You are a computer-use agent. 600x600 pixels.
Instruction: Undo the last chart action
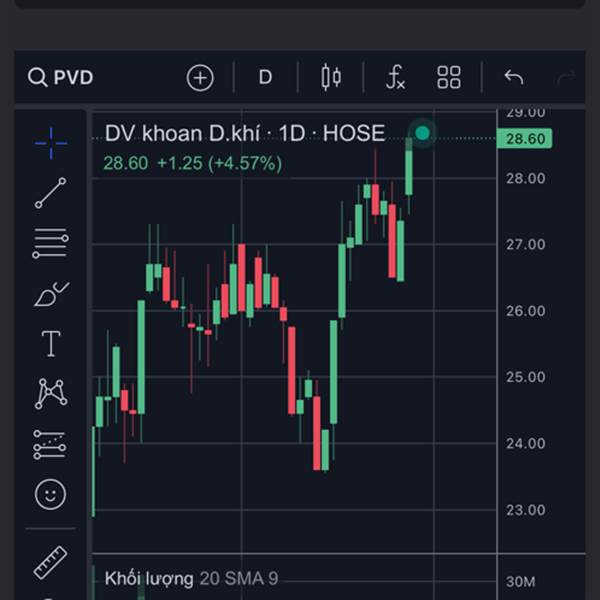514,77
